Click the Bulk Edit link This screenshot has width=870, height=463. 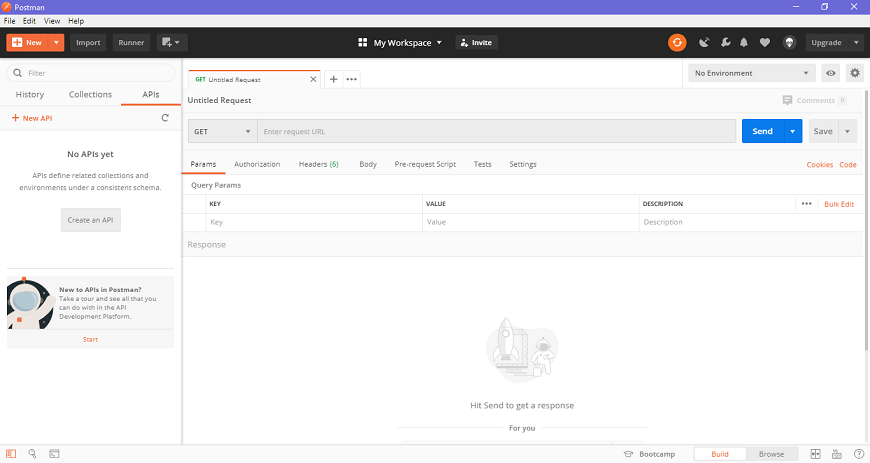click(x=839, y=204)
